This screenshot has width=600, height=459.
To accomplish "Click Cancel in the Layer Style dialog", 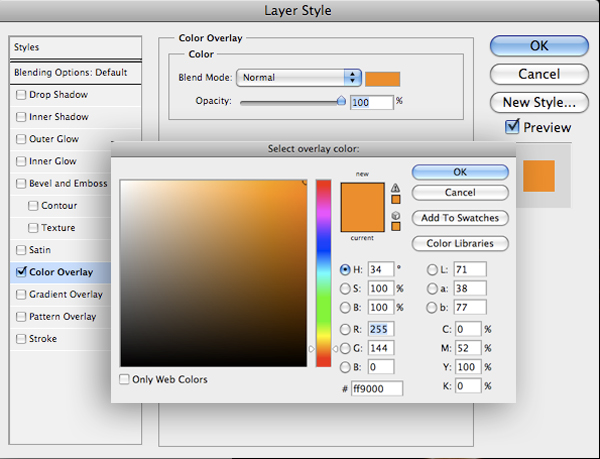I will click(x=539, y=74).
